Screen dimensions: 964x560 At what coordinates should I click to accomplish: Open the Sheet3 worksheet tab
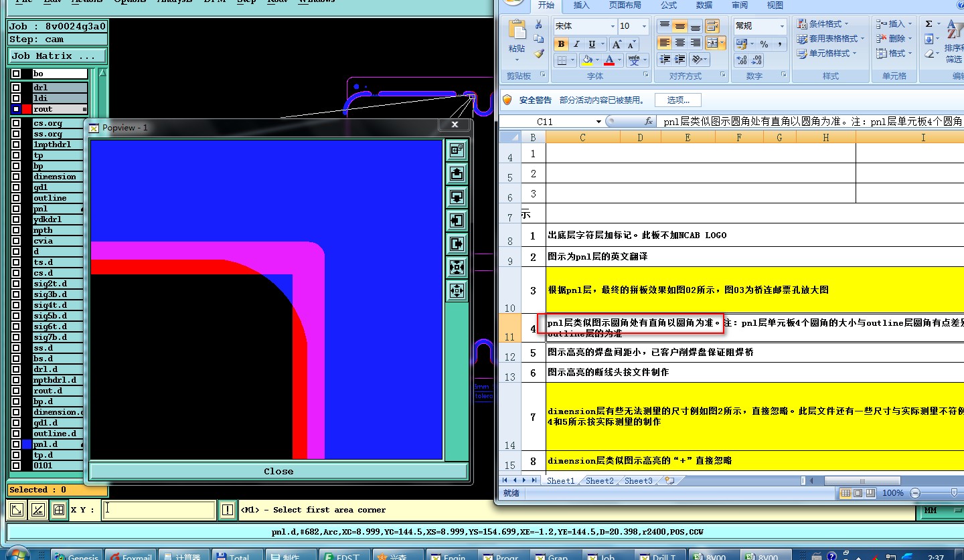638,480
